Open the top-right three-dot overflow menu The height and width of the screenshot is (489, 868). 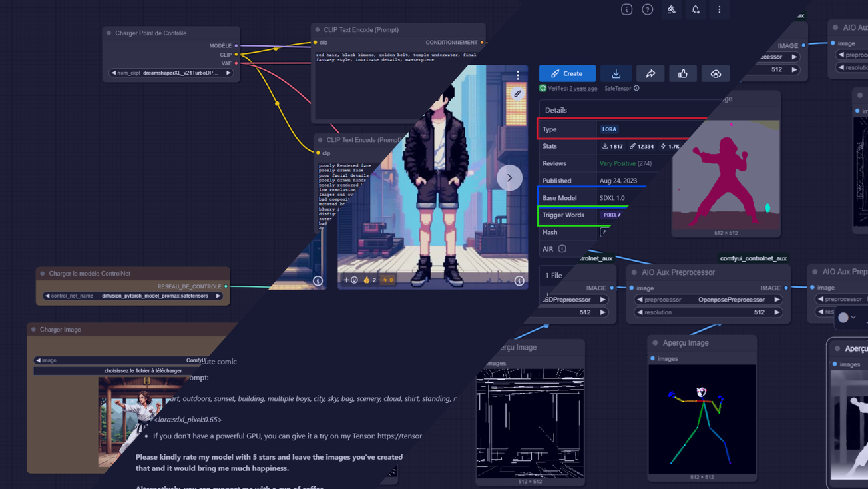click(720, 9)
